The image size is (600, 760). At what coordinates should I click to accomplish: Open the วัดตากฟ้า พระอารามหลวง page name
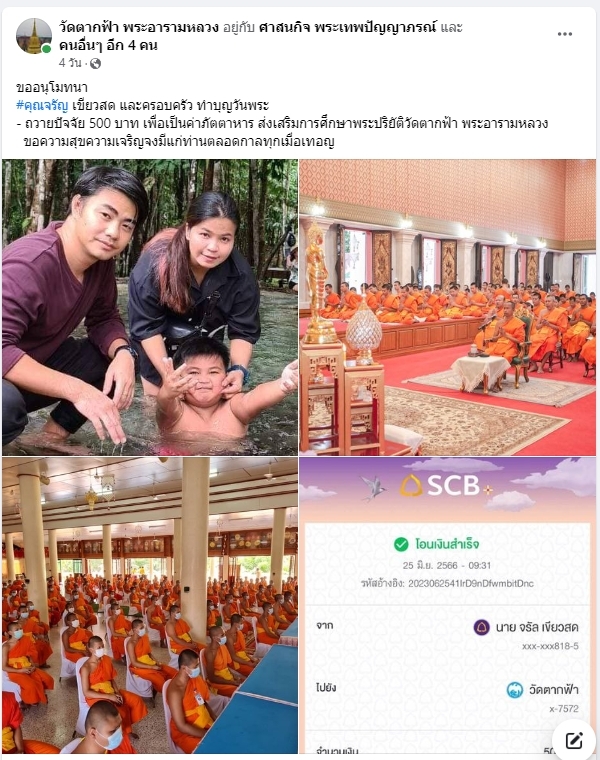pyautogui.click(x=139, y=27)
